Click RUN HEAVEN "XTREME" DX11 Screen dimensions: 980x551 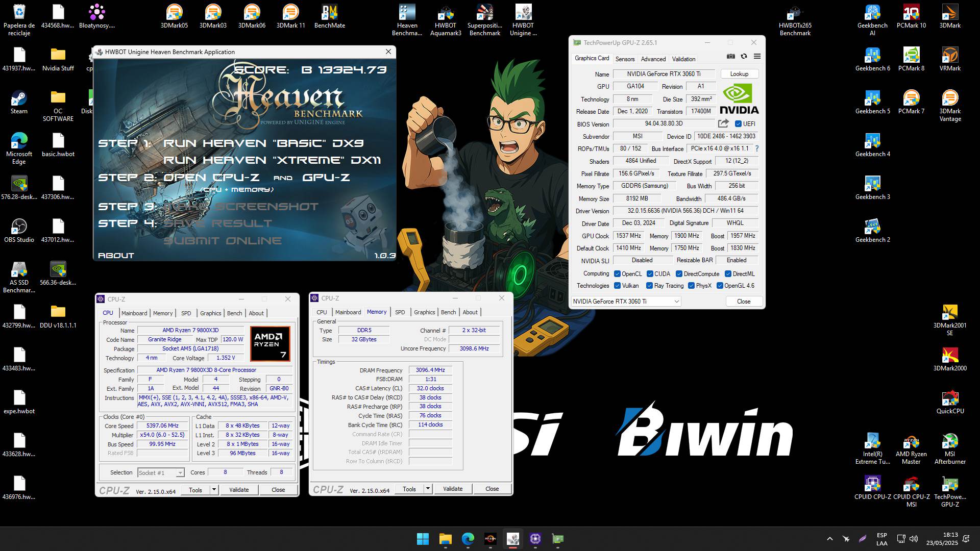click(x=272, y=160)
